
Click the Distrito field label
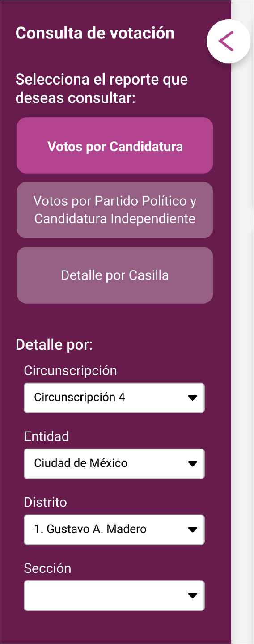tap(45, 502)
